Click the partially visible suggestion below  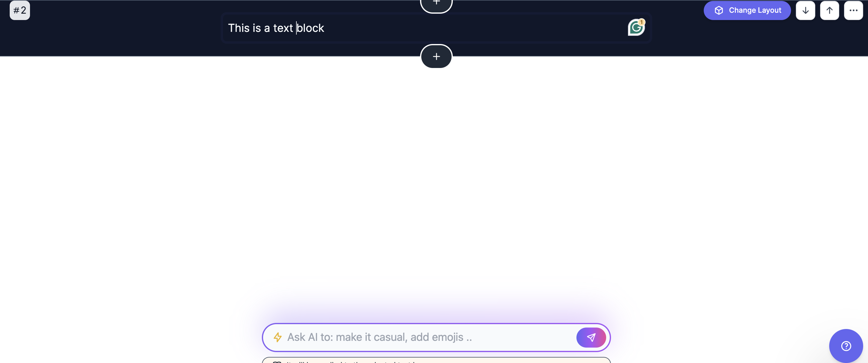pyautogui.click(x=436, y=360)
